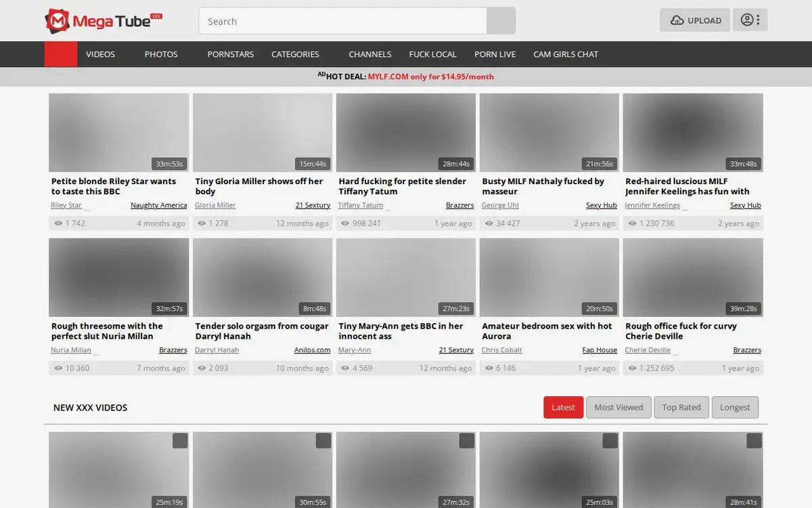Click the square icon on the 25m:03s thumbnail
Image resolution: width=812 pixels, height=508 pixels.
610,441
